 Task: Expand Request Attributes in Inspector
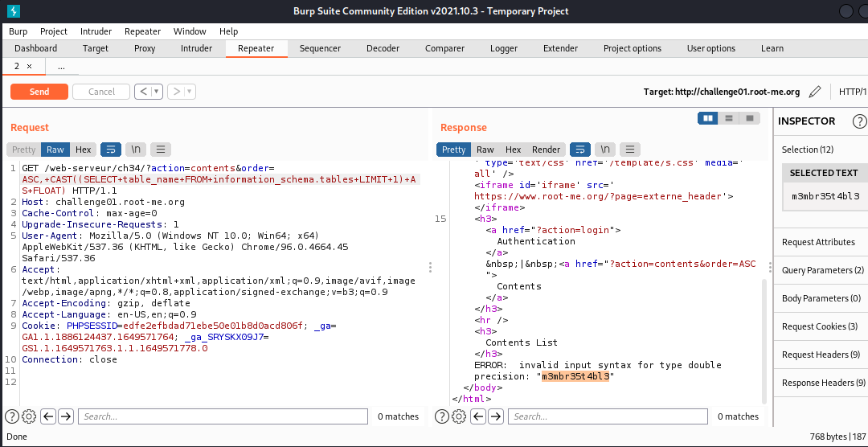821,242
